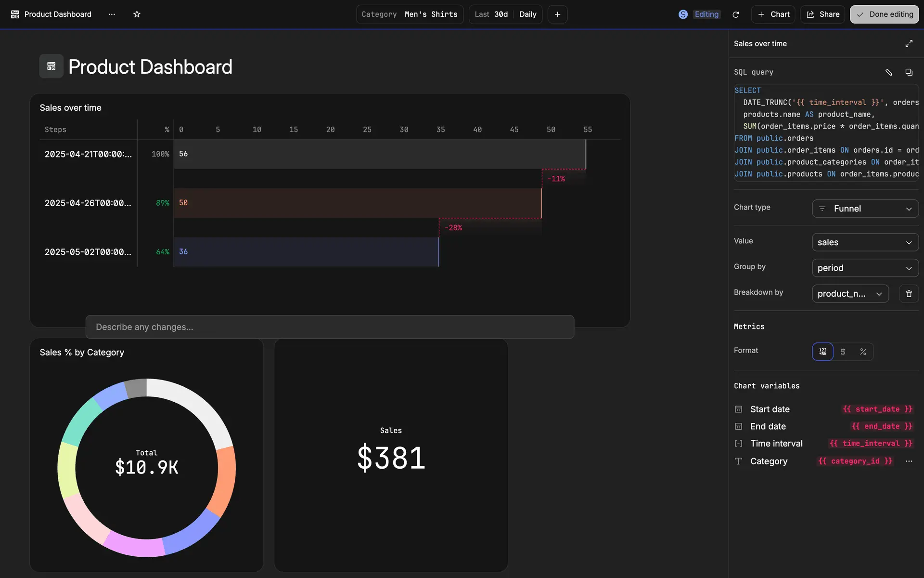
Task: Switch metric format to dollar
Action: click(x=843, y=352)
